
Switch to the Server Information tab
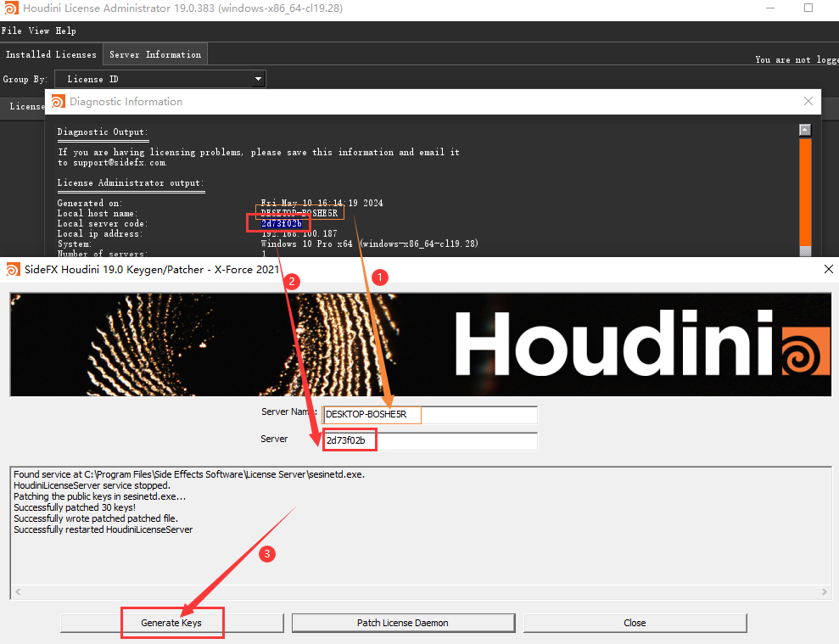click(155, 54)
